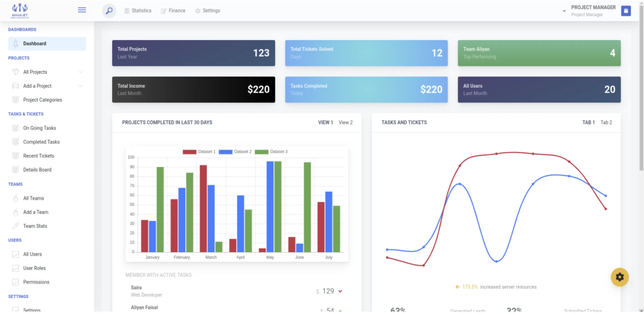Switch to View 2 tab
Screen dimensions: 644x314
pyautogui.click(x=345, y=122)
